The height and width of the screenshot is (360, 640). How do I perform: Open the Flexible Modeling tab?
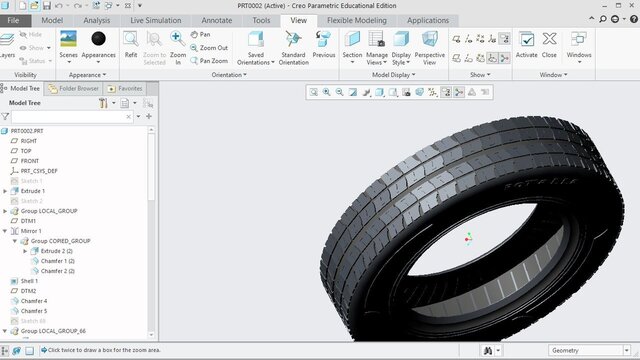[357, 20]
